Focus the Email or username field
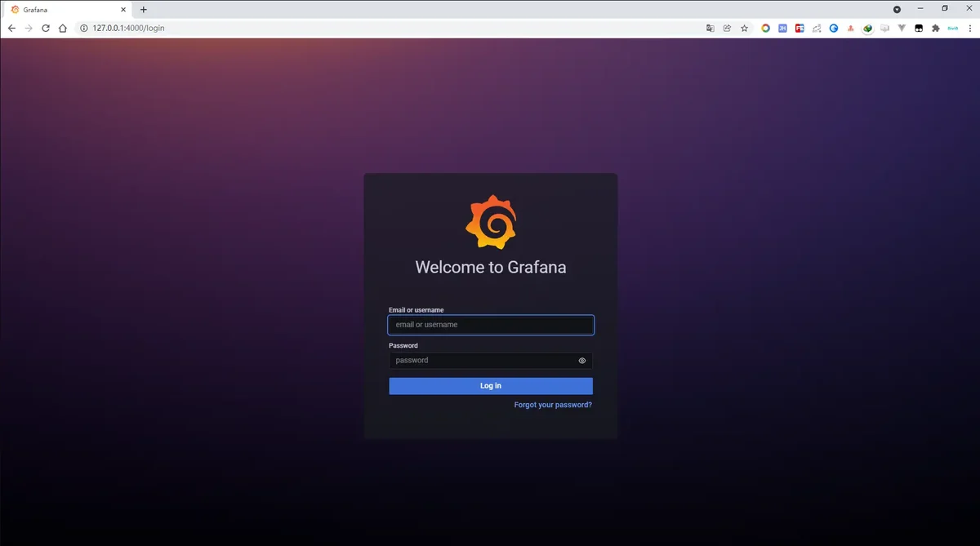 coord(491,325)
